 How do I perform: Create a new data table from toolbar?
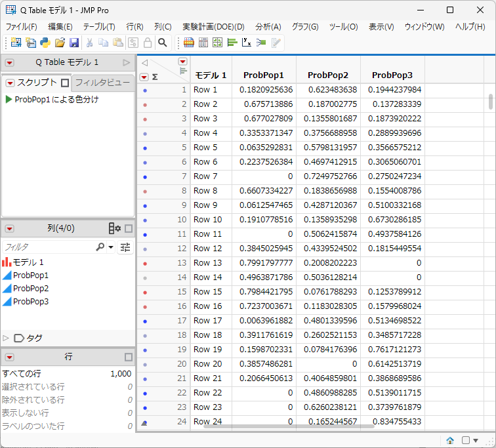pyautogui.click(x=16, y=43)
